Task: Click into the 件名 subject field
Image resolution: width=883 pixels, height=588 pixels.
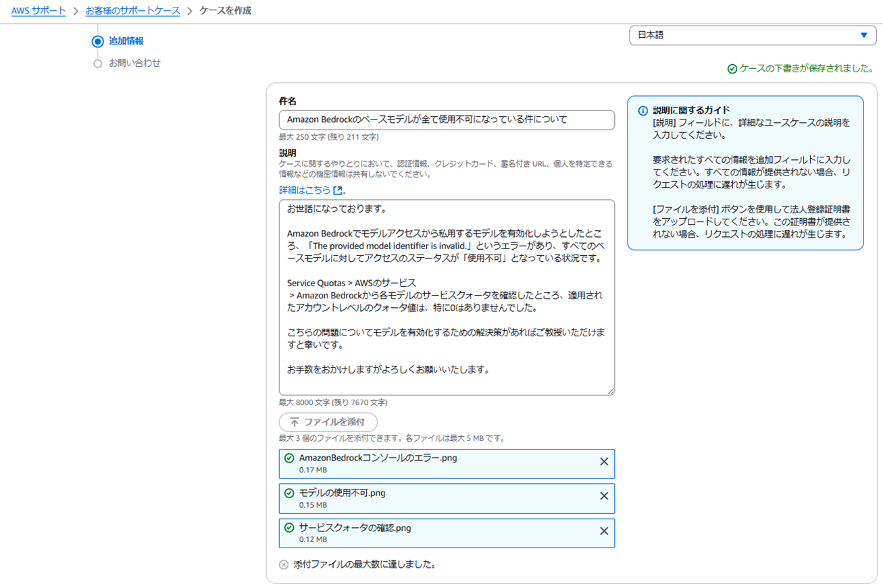Action: tap(447, 119)
